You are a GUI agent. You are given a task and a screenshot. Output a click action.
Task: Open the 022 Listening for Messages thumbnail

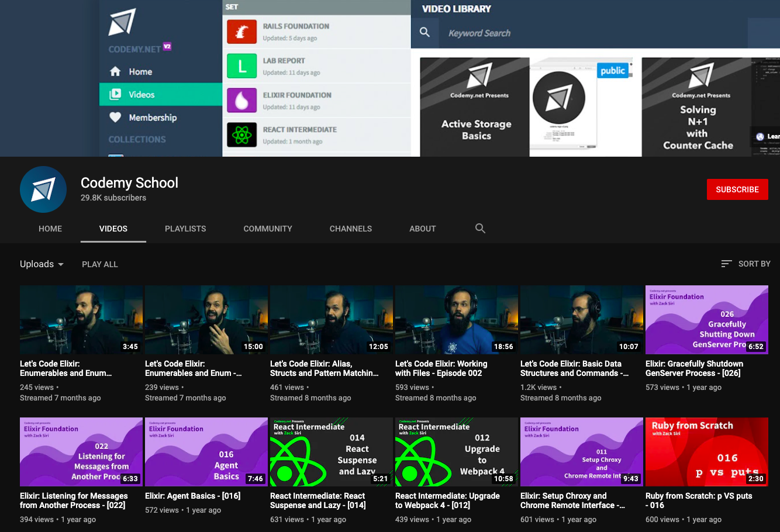81,452
